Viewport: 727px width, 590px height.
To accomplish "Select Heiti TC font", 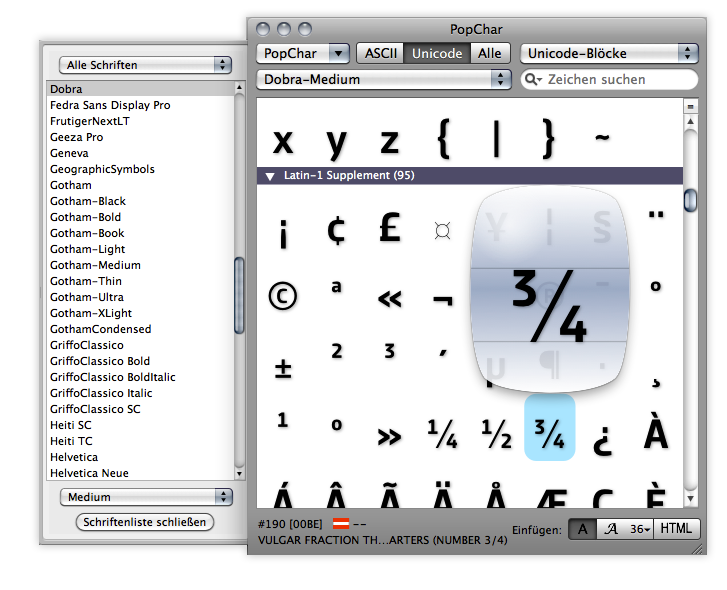I will pos(140,441).
